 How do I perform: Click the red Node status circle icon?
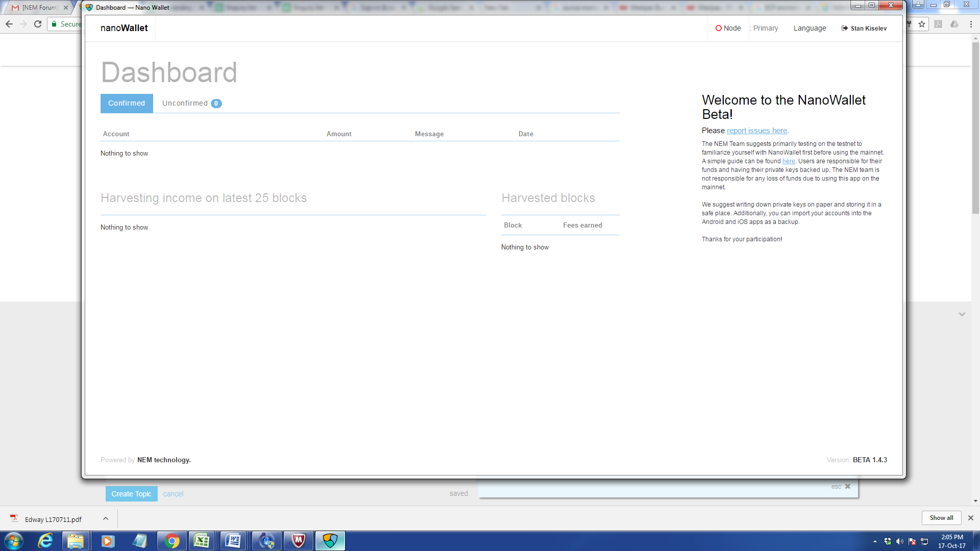click(718, 29)
